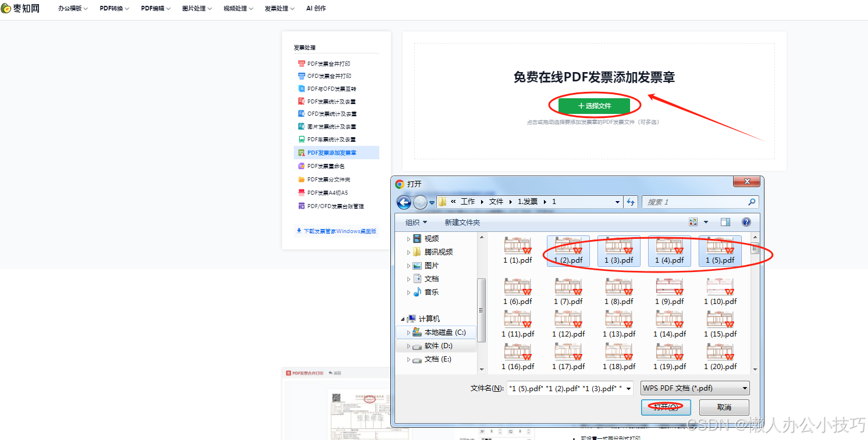Open the 文件名 combo box dropdown arrow
This screenshot has height=440, width=868.
[628, 389]
